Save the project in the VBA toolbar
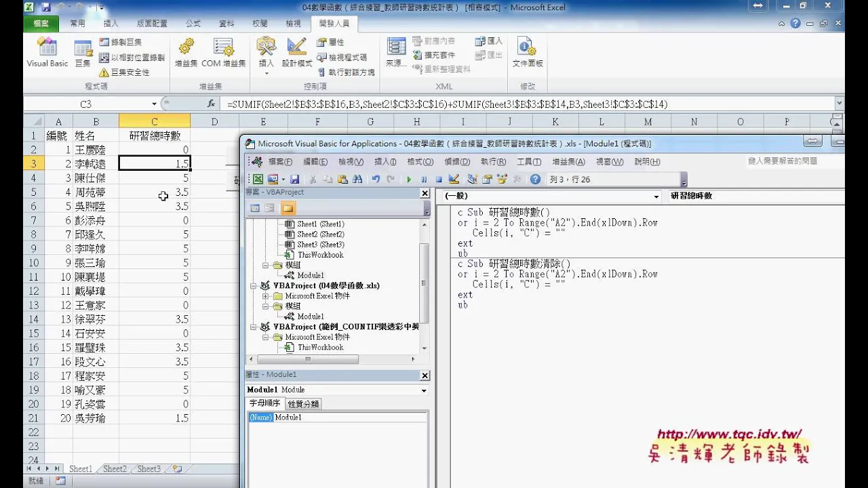Image resolution: width=868 pixels, height=488 pixels. click(294, 180)
